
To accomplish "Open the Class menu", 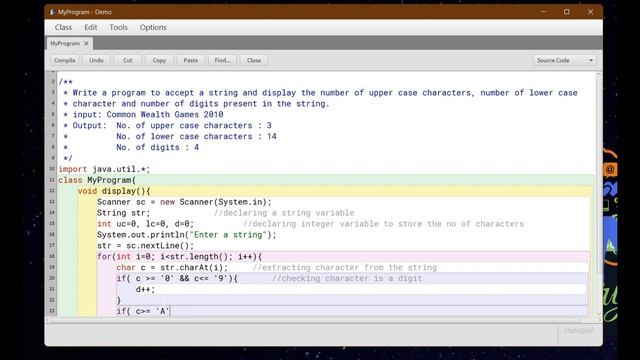I will pyautogui.click(x=63, y=27).
